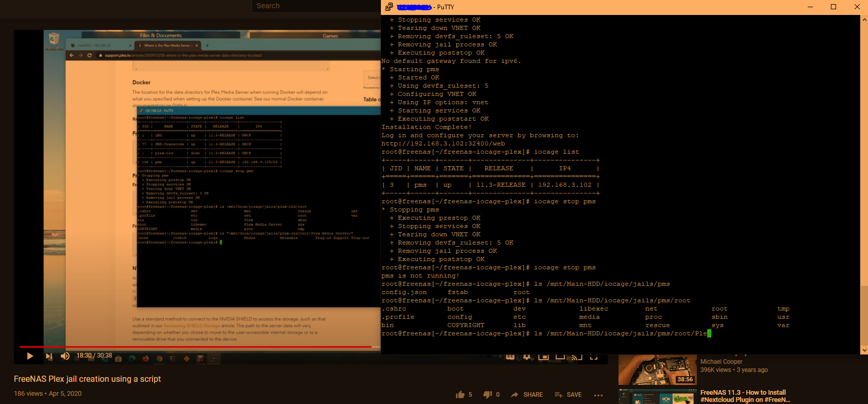Click the 'sbin' directory name
The width and height of the screenshot is (868, 404).
[720, 317]
